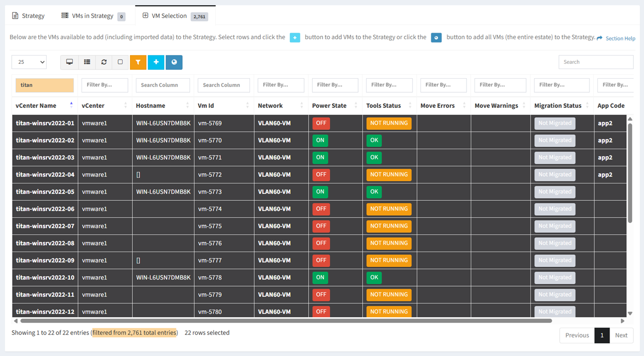
Task: Toggle the select-all square checkbox button
Action: tap(120, 62)
